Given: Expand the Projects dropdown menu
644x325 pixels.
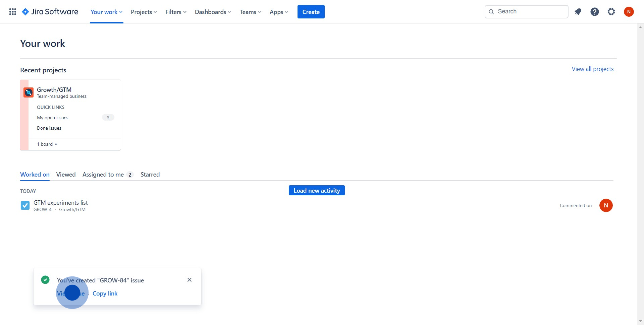Looking at the screenshot, I should [x=144, y=12].
